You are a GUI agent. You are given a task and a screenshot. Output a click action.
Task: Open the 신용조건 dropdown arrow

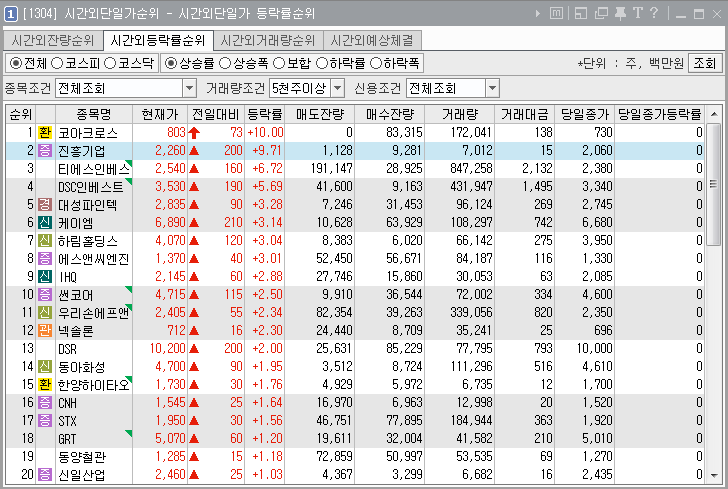click(x=492, y=88)
